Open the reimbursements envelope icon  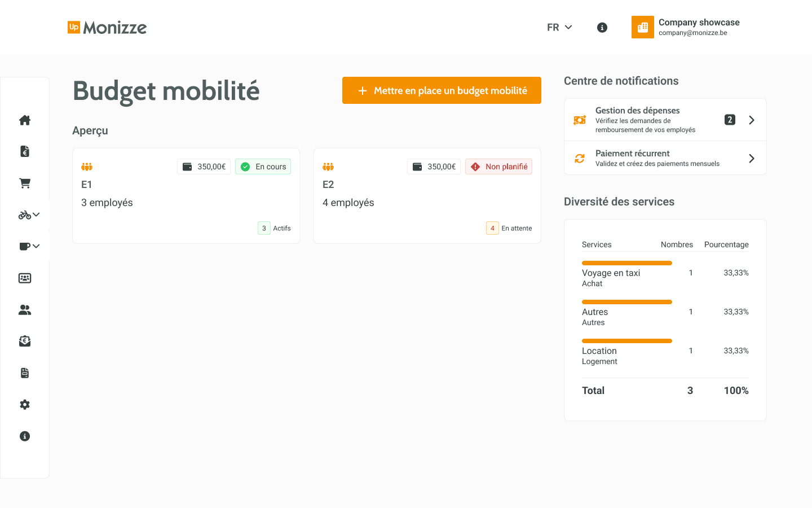[x=24, y=341]
